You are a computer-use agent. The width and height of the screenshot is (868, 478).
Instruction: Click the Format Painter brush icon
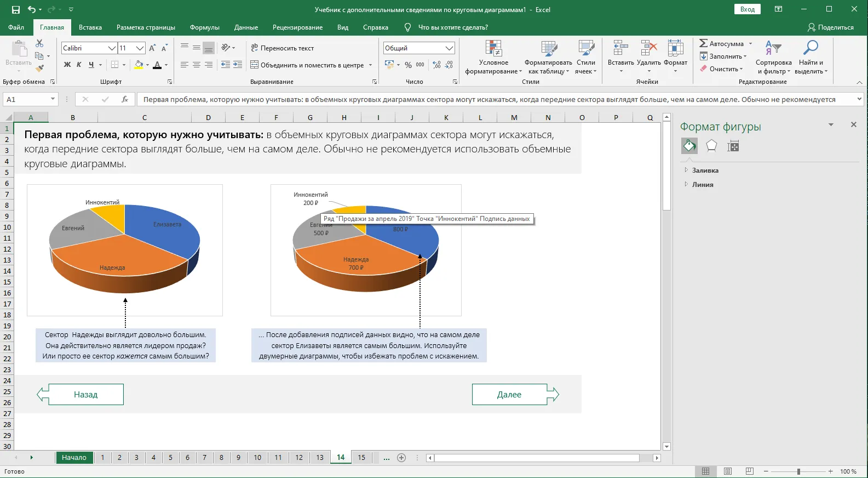[x=39, y=69]
